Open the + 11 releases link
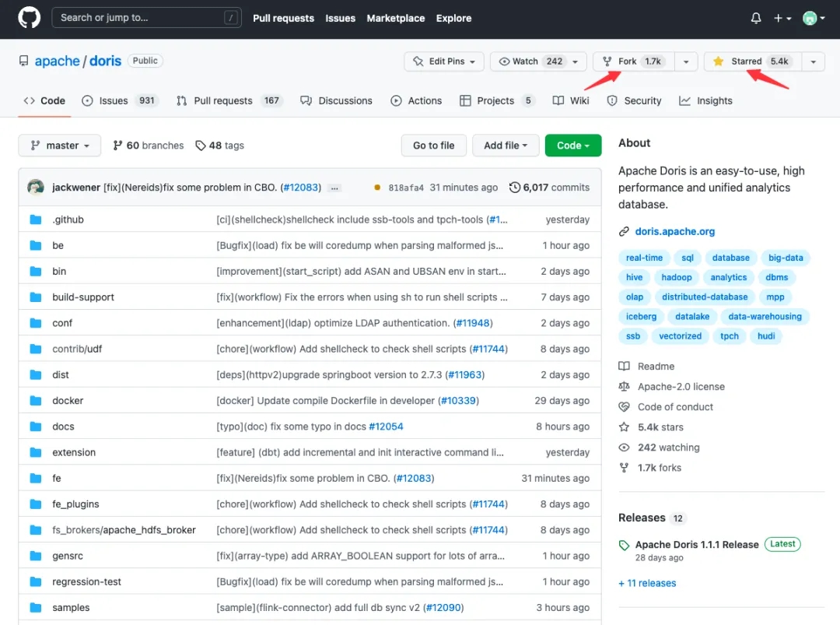 [647, 583]
